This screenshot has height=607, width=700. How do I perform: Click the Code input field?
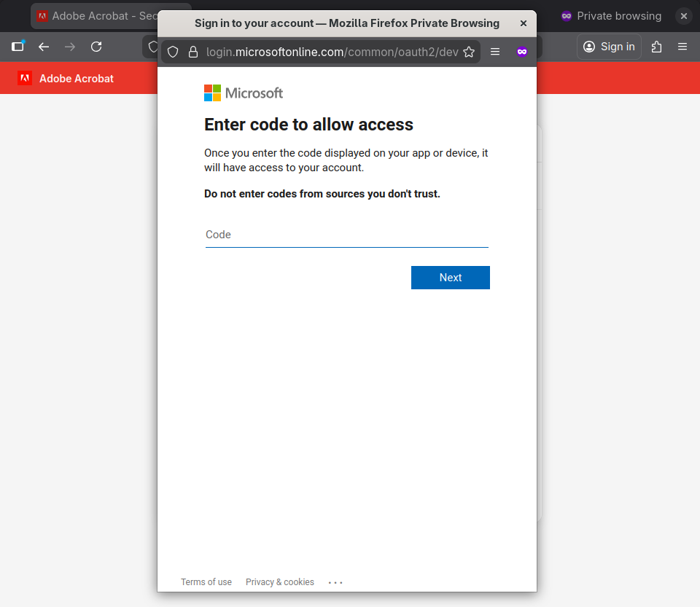coord(346,235)
